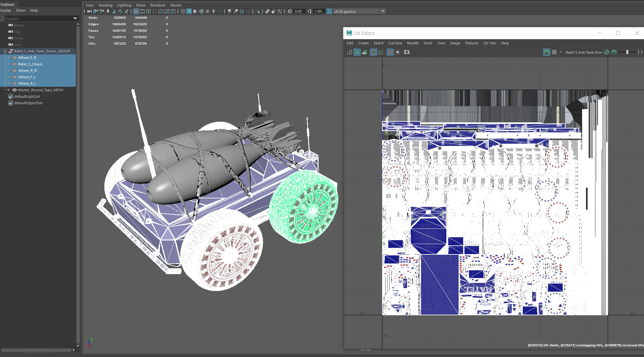The image size is (644, 357).
Task: Click the bookmark icon in viewport toolbar
Action: (108, 11)
